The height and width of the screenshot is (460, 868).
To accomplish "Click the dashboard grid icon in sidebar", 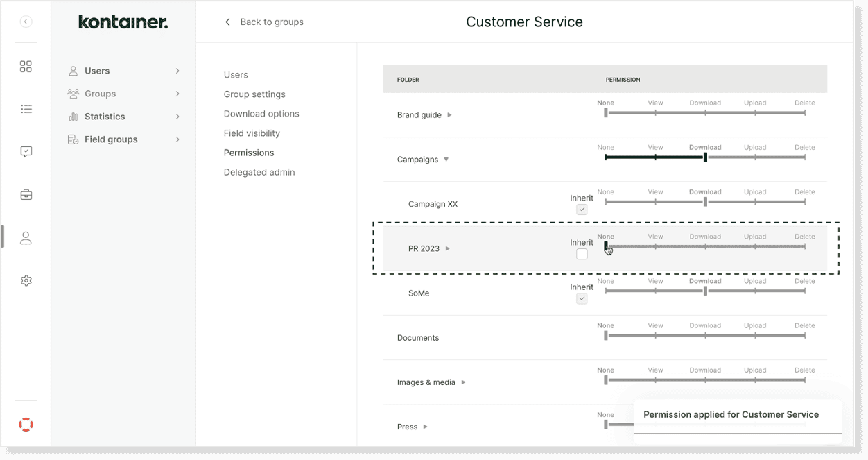I will coord(26,67).
